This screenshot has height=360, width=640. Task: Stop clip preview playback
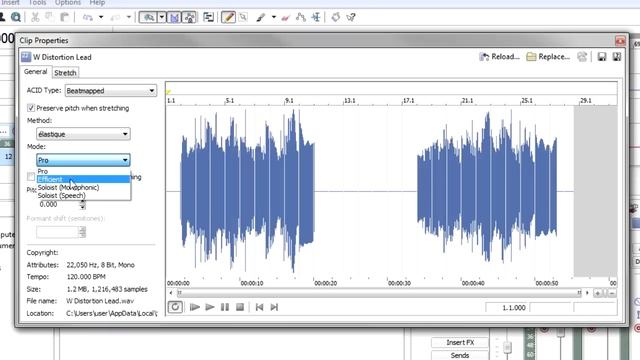(240, 307)
